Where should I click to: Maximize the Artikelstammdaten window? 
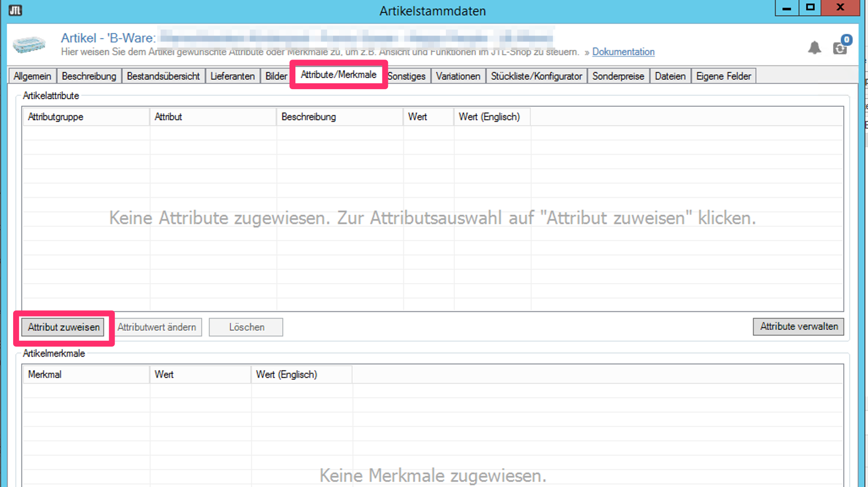(810, 8)
